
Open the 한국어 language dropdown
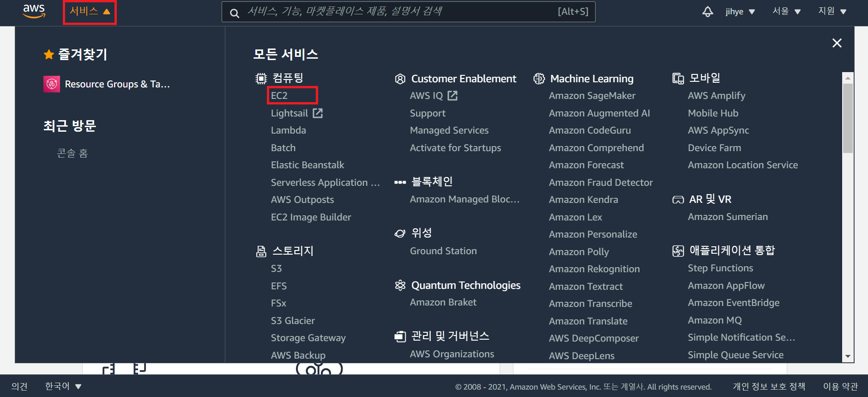click(63, 386)
